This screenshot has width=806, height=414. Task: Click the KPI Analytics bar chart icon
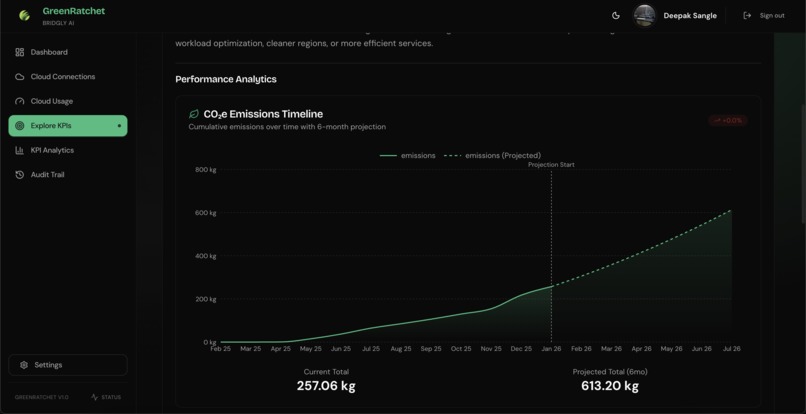pyautogui.click(x=20, y=150)
